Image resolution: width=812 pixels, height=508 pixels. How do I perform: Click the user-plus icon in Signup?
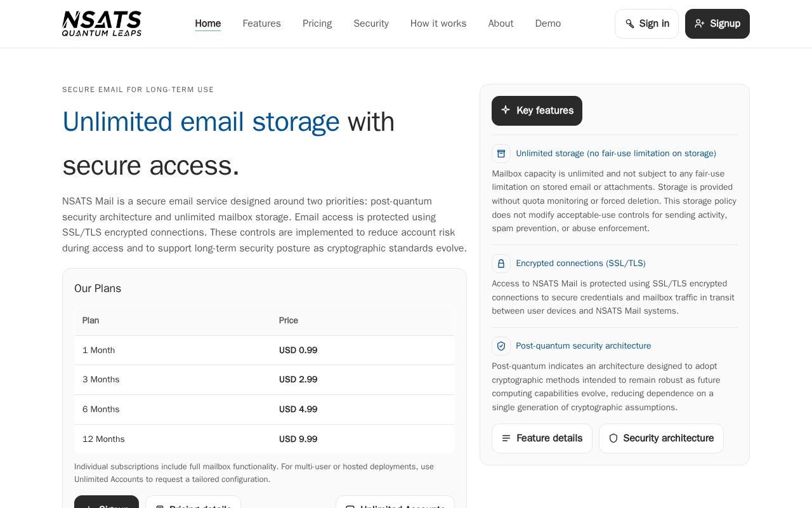700,23
